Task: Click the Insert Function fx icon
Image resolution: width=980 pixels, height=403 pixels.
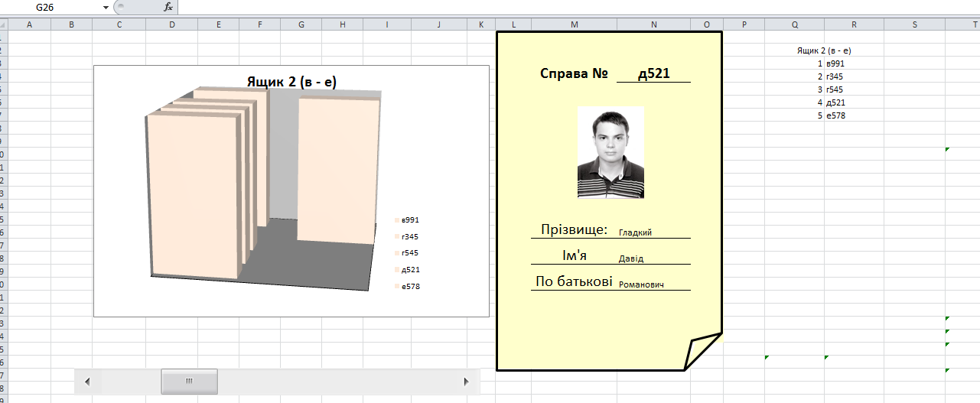Action: point(168,7)
